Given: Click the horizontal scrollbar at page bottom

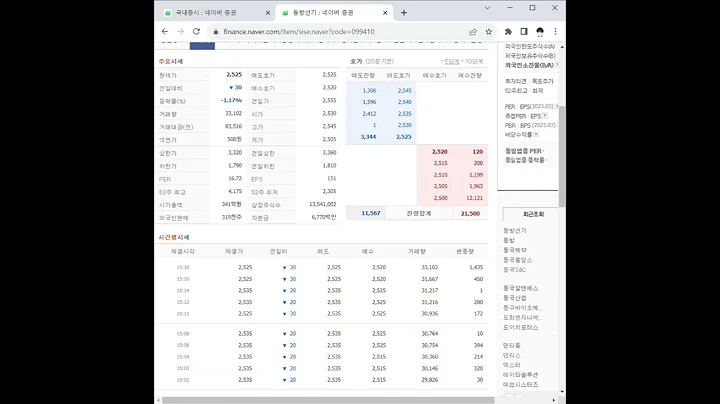Looking at the screenshot, I should coord(328,400).
